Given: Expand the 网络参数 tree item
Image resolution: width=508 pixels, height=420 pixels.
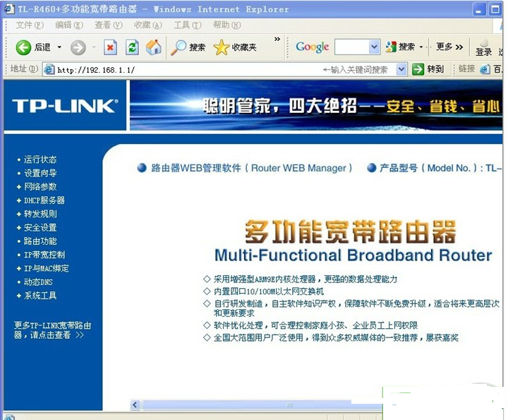Looking at the screenshot, I should click(x=40, y=187).
